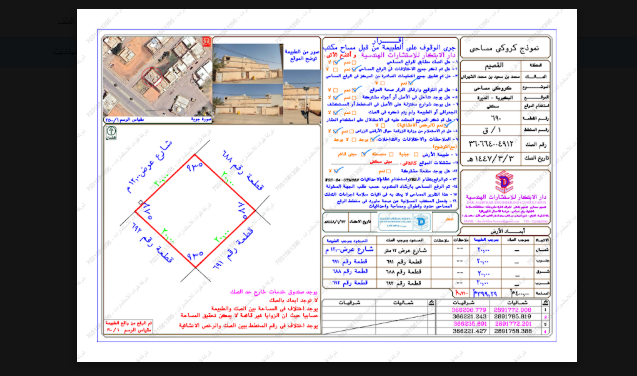637x376 pixels.
Task: Click the small icon heading right coordinates table
Action: pos(545,303)
